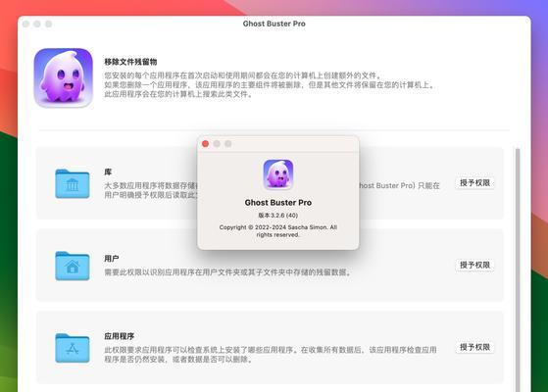Click the home folder icon in the 用户 row

click(73, 266)
